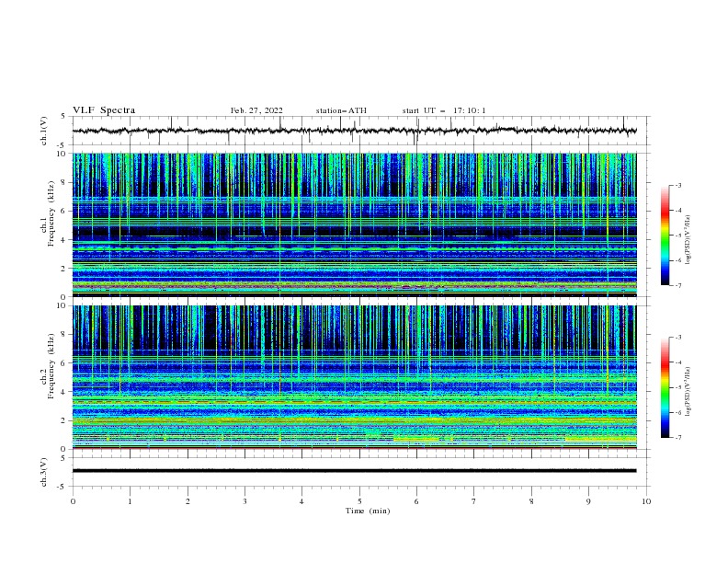Click time axis tick label "3"

tap(245, 501)
